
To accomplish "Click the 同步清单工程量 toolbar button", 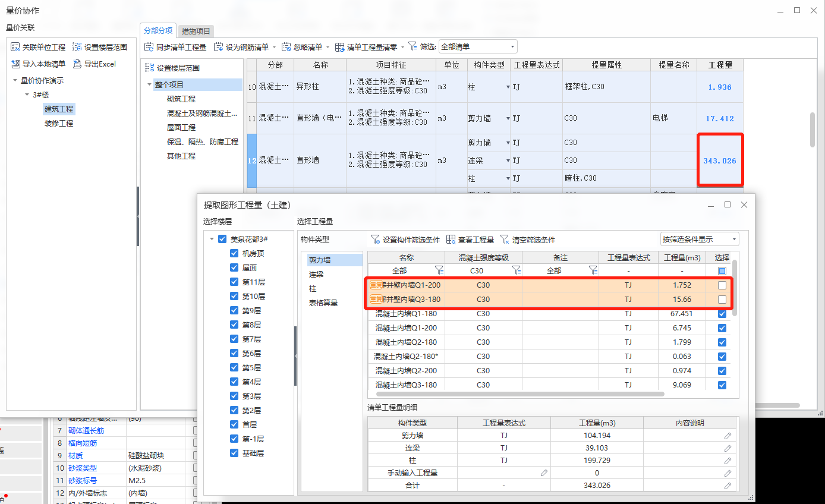I will coord(176,47).
